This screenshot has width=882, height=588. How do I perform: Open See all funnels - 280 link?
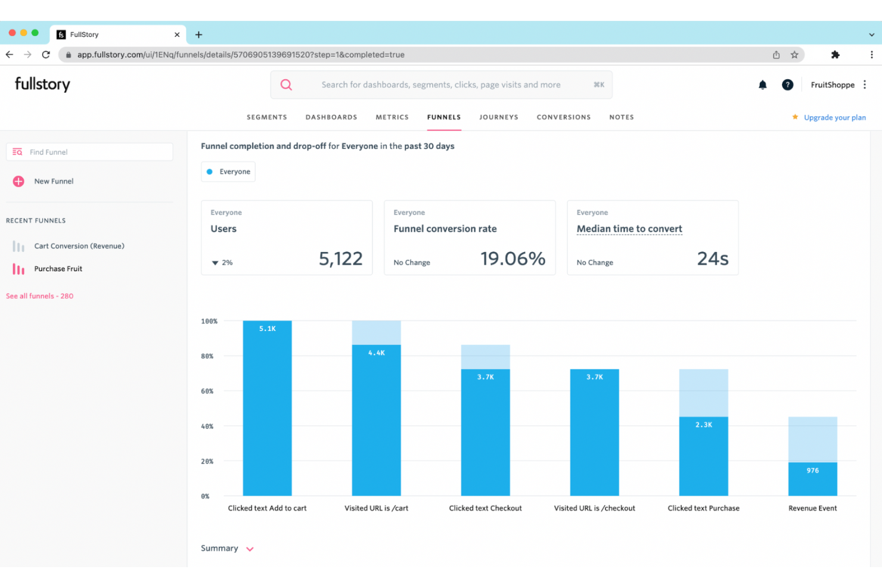click(x=39, y=296)
